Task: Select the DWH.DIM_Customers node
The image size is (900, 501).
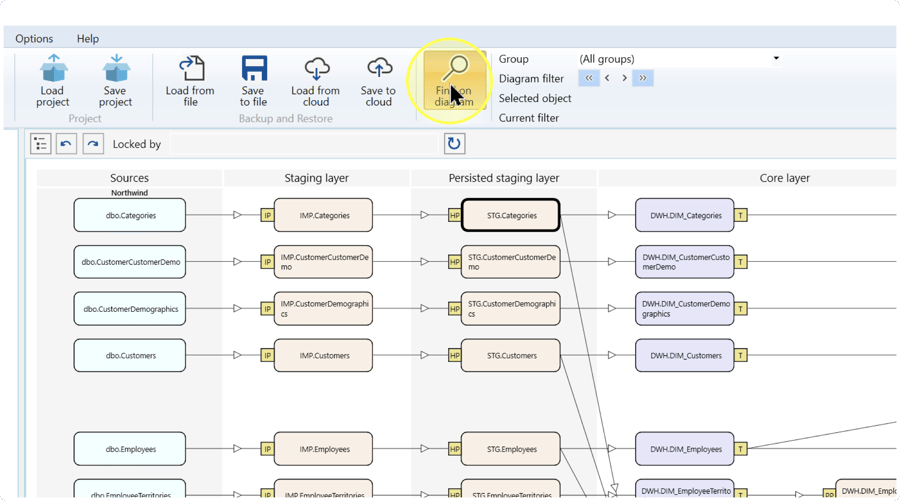Action: [685, 355]
